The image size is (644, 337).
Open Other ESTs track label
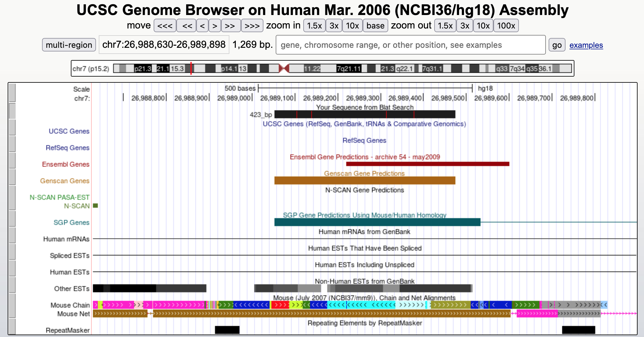72,289
